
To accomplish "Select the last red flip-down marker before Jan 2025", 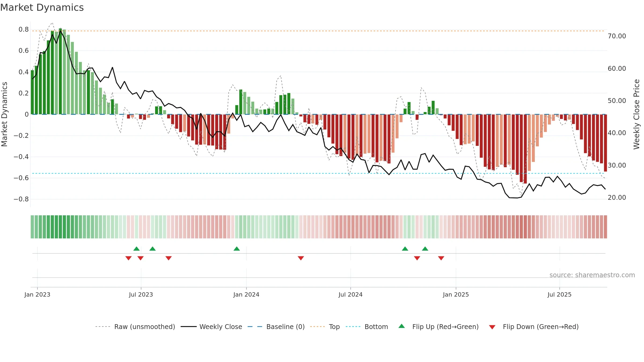I will coord(441,258).
